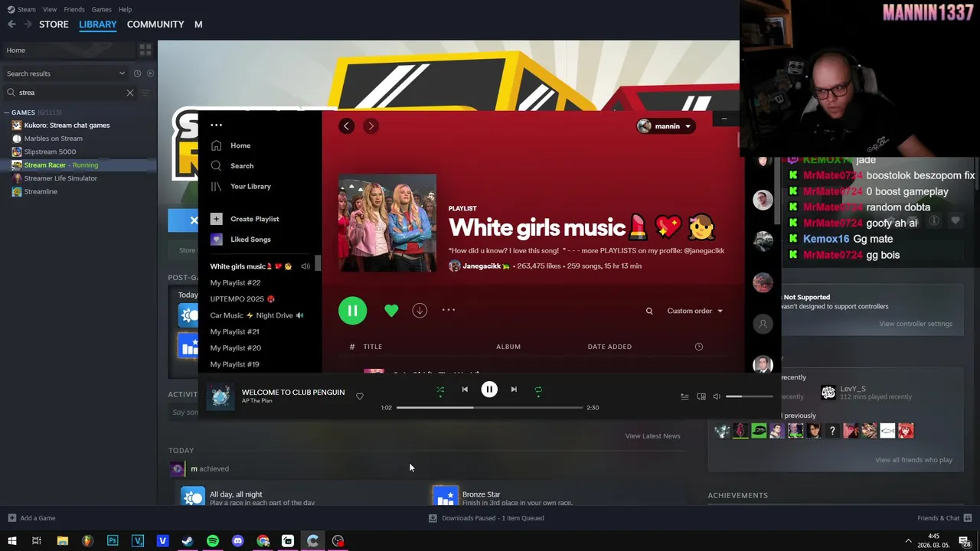Screen dimensions: 980x551
Task: Open Home in the Spotify sidebar
Action: click(x=240, y=145)
